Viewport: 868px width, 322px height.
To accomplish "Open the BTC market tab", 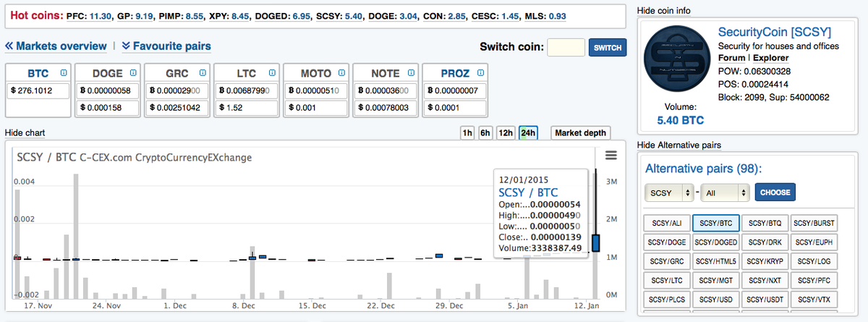I will 38,74.
